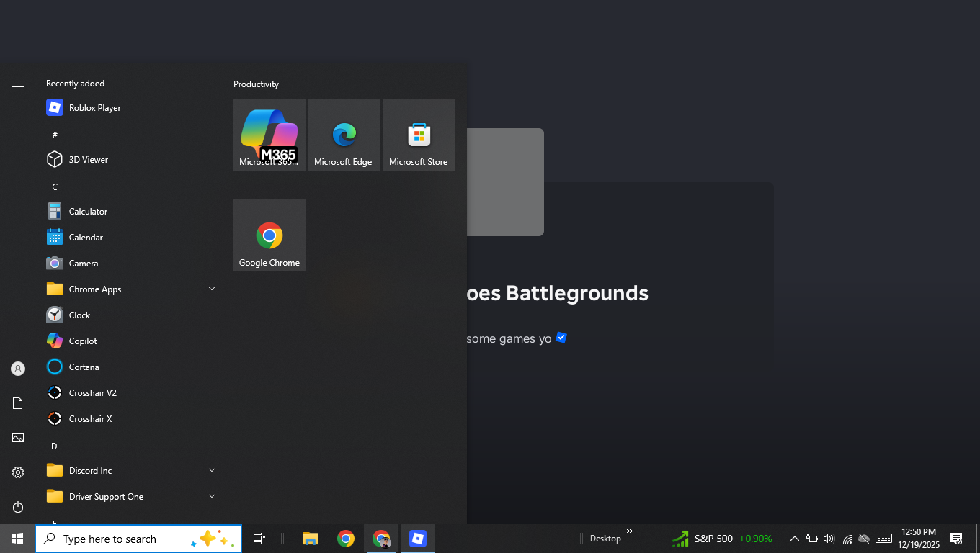The height and width of the screenshot is (553, 980).
Task: Launch Crosshair V2
Action: pyautogui.click(x=130, y=393)
